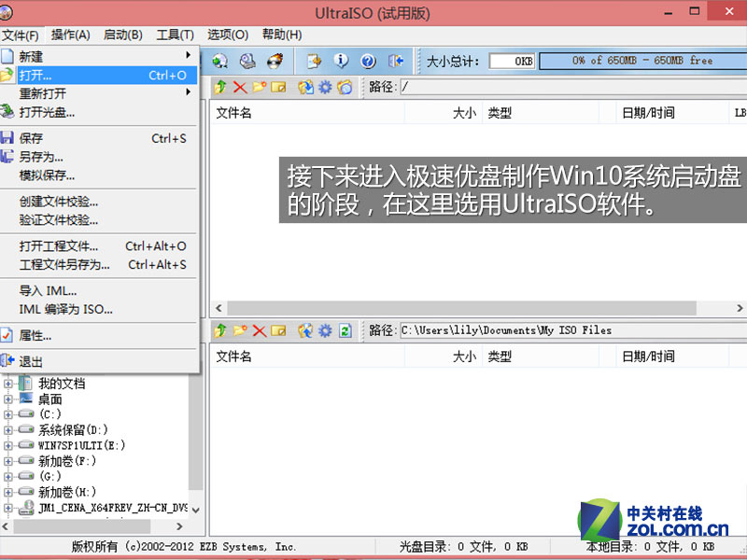Click the image 路径 field showing /
This screenshot has height=560, width=747.
coord(573,87)
